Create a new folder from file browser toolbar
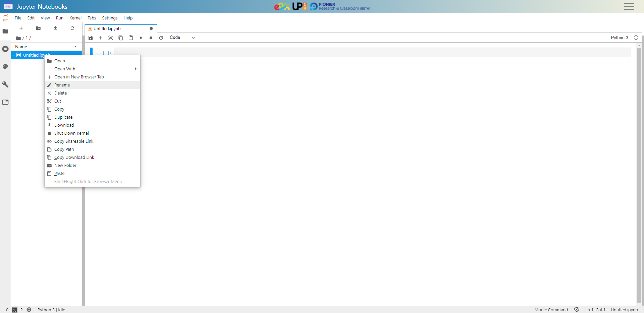 (x=38, y=28)
